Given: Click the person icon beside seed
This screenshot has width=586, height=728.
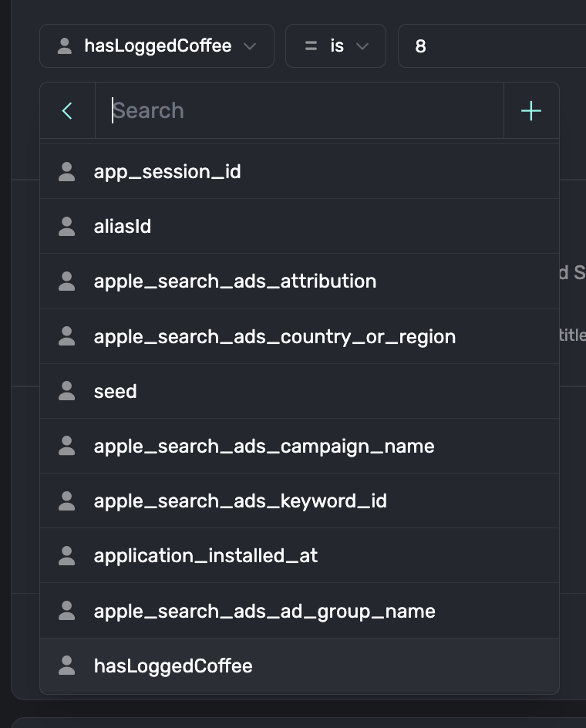Looking at the screenshot, I should click(67, 392).
